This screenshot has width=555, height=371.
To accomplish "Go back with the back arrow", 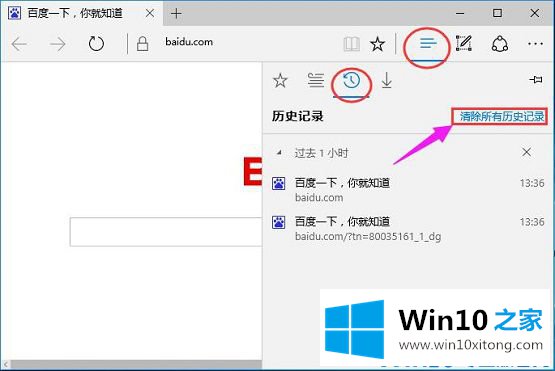I will point(19,44).
